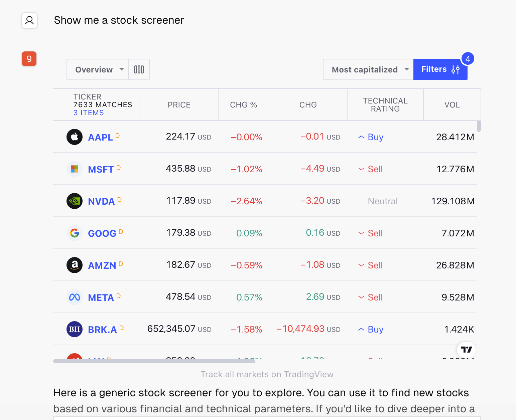
Task: Open the Most capitalized sorting dropdown
Action: tap(368, 69)
